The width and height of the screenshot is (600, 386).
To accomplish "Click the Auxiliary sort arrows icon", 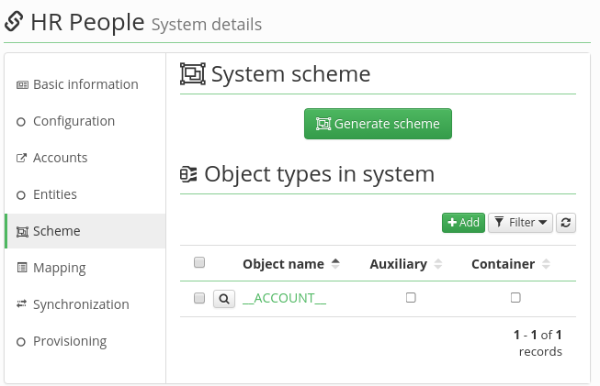I will (x=438, y=264).
